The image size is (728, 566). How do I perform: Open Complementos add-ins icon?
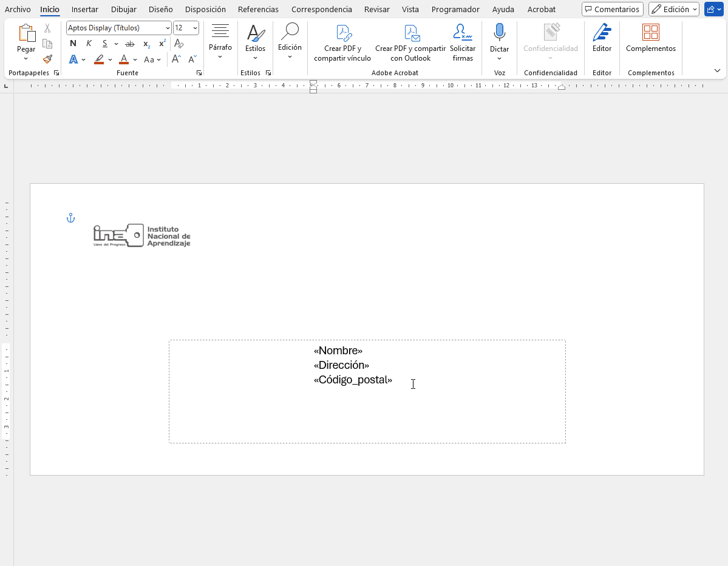point(650,34)
